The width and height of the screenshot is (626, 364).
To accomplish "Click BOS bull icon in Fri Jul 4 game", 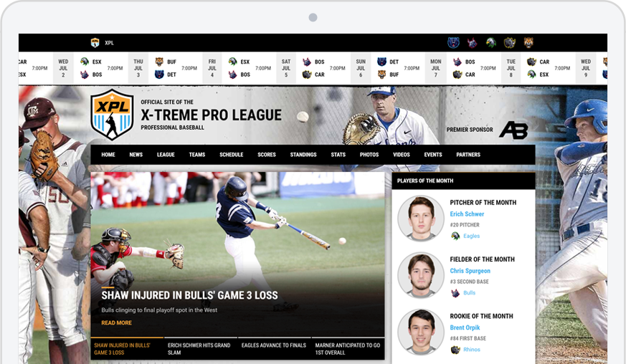I will pos(233,75).
